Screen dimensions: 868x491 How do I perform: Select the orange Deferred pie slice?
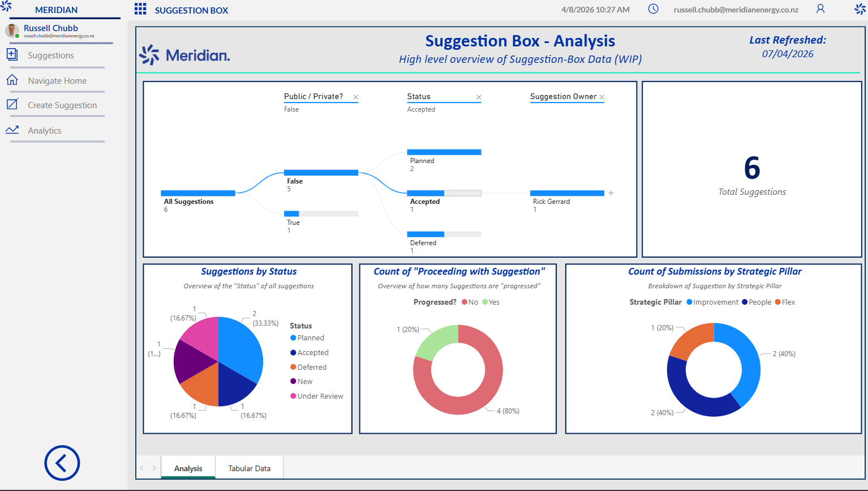(204, 386)
